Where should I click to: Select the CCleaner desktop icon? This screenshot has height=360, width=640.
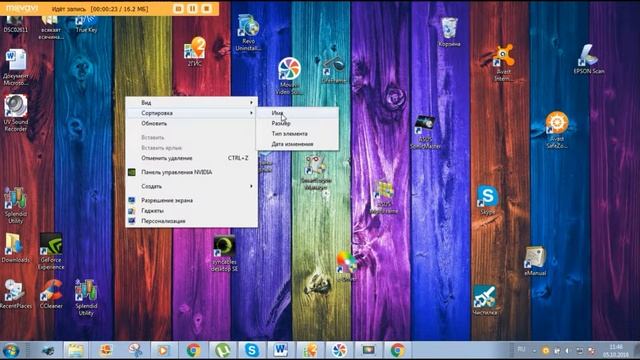(51, 294)
